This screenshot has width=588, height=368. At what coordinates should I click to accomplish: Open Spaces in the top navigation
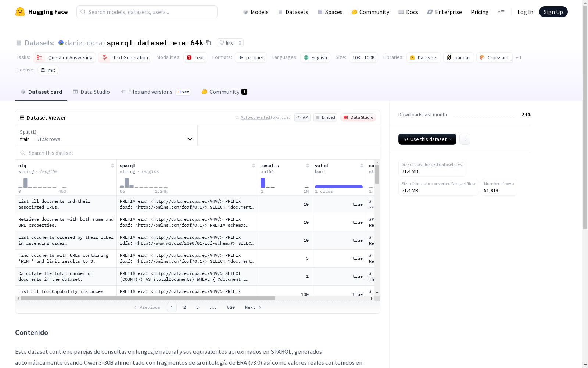pyautogui.click(x=330, y=12)
